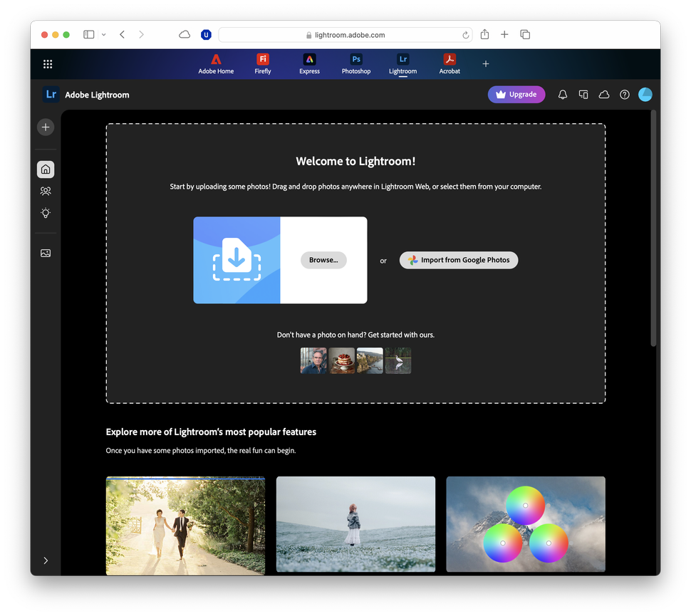Open the People view from the sidebar
This screenshot has width=691, height=616.
(45, 191)
